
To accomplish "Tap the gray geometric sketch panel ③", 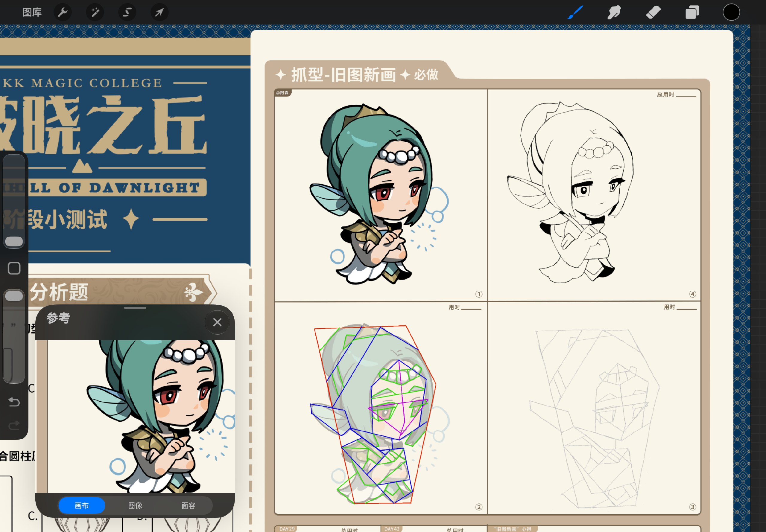I will pyautogui.click(x=594, y=408).
